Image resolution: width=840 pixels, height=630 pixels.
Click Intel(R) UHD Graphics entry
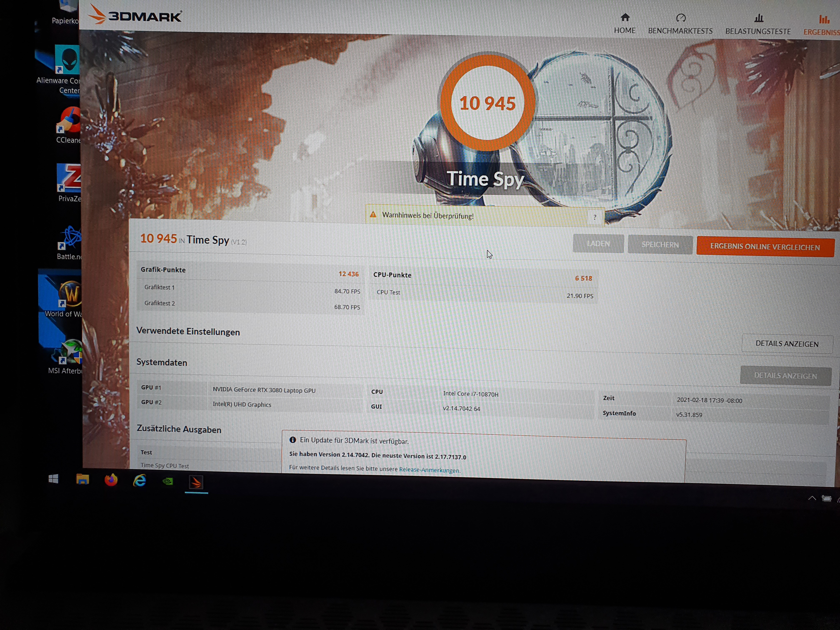tap(242, 404)
